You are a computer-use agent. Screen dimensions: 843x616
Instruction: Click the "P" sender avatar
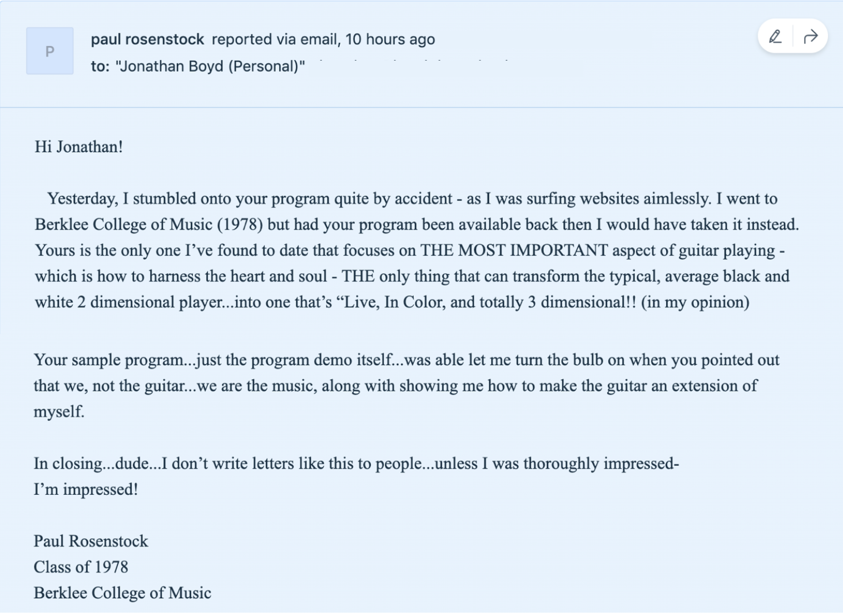(x=49, y=51)
